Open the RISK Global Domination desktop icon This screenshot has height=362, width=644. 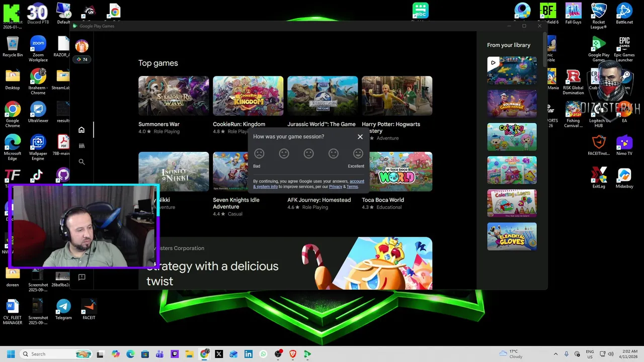[x=573, y=82]
